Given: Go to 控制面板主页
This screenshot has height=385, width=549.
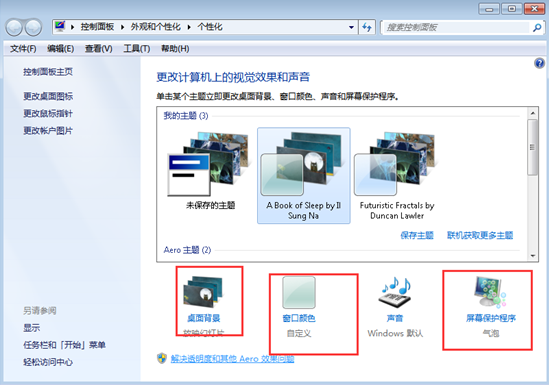Looking at the screenshot, I should (48, 72).
